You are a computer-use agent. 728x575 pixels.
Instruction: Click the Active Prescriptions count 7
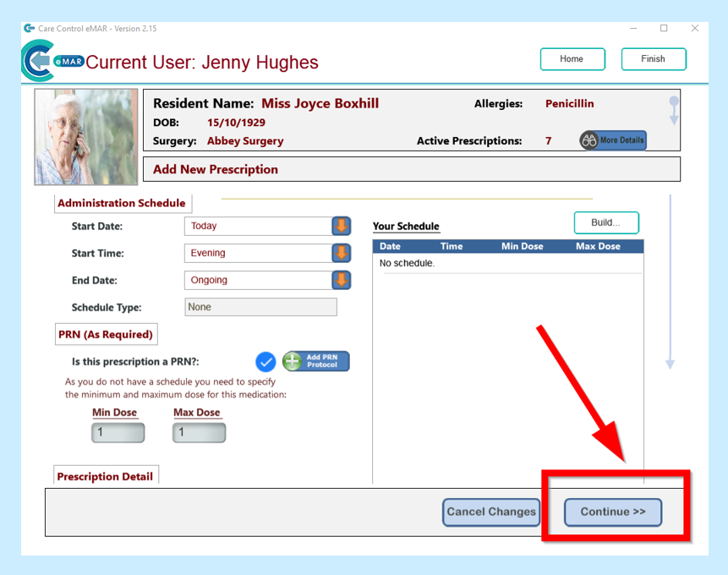[x=548, y=140]
